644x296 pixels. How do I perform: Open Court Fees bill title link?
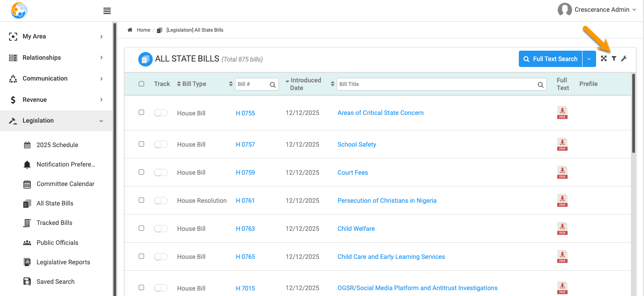coord(353,172)
